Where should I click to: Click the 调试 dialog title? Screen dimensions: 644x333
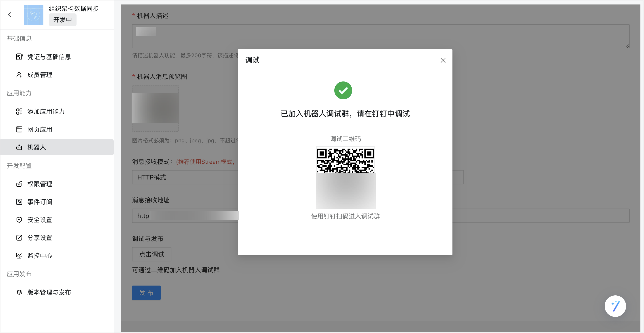pos(252,60)
